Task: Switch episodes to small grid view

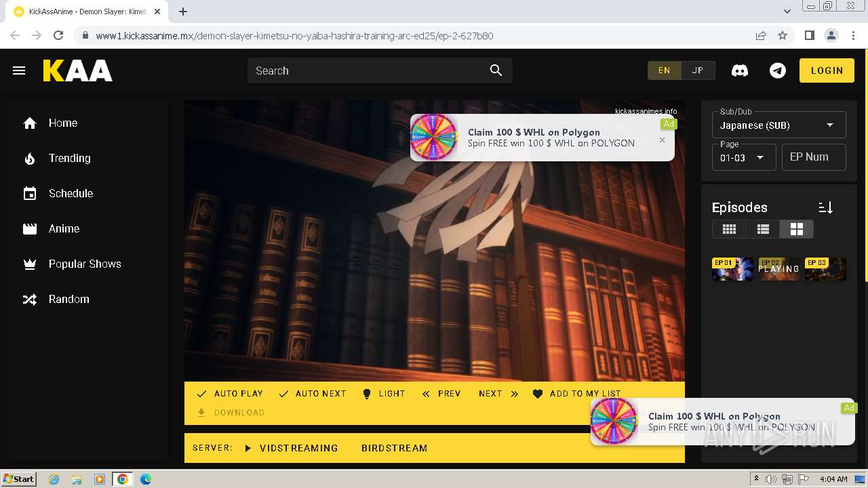Action: point(729,229)
